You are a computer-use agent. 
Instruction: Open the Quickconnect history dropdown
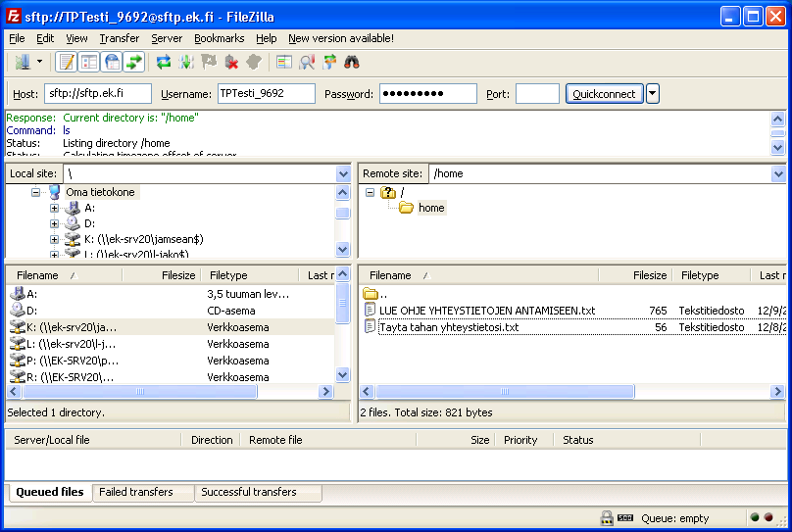[653, 93]
